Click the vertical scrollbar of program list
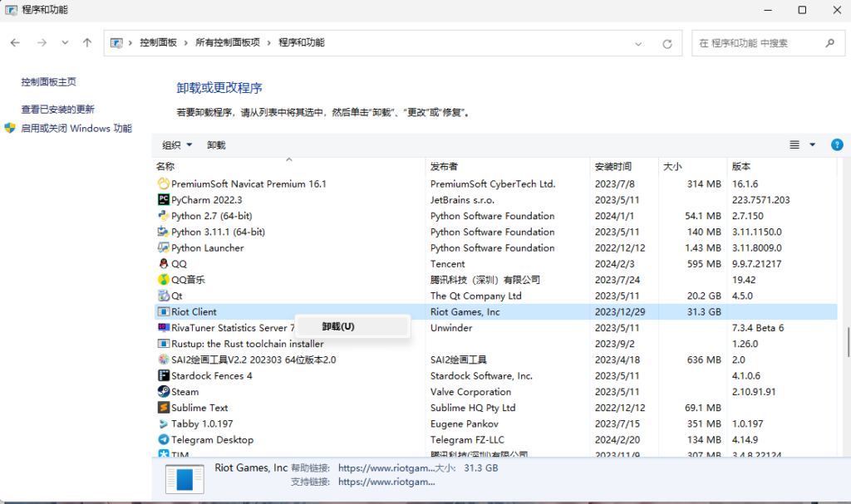This screenshot has height=504, width=851. point(847,340)
